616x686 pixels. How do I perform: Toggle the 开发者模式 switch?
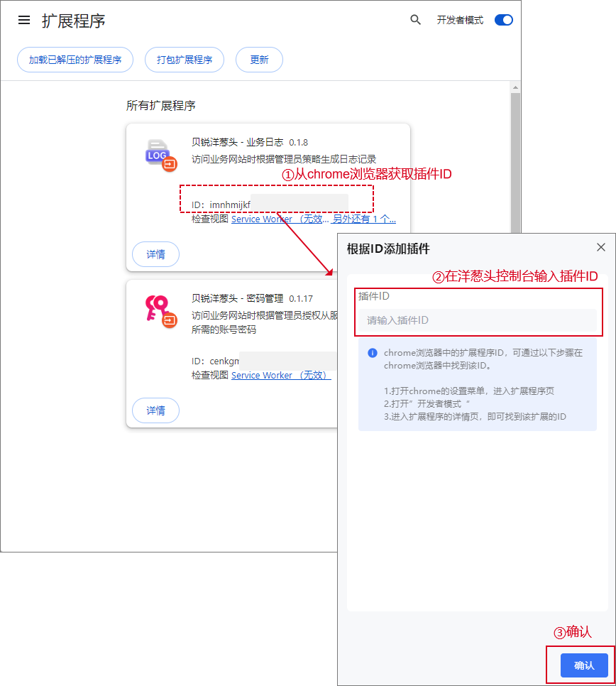tap(503, 20)
